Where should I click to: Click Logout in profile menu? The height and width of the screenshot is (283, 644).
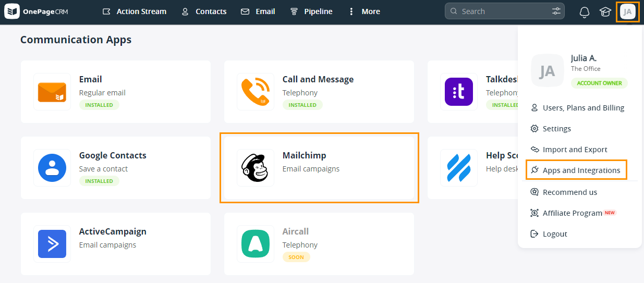(555, 234)
